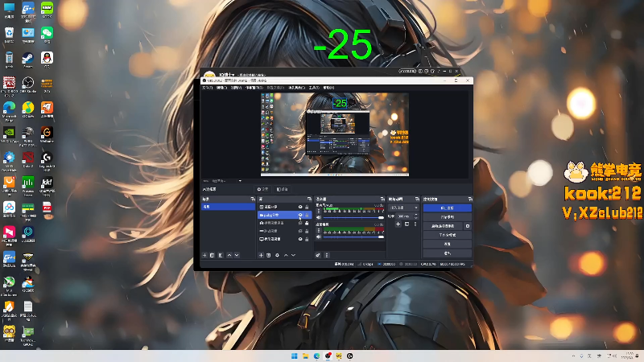
Task: Lock the first source in the list
Action: (307, 207)
